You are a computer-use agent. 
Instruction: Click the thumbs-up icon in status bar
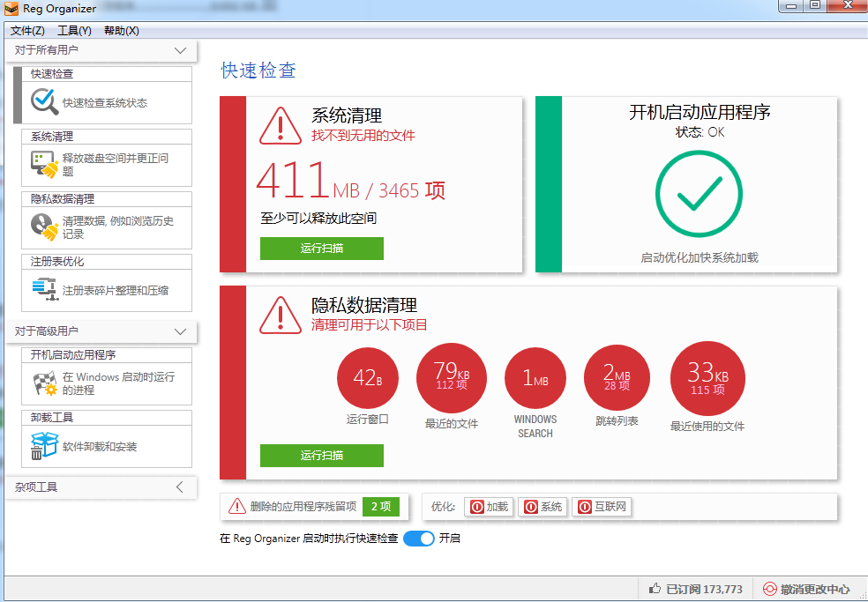click(x=655, y=589)
